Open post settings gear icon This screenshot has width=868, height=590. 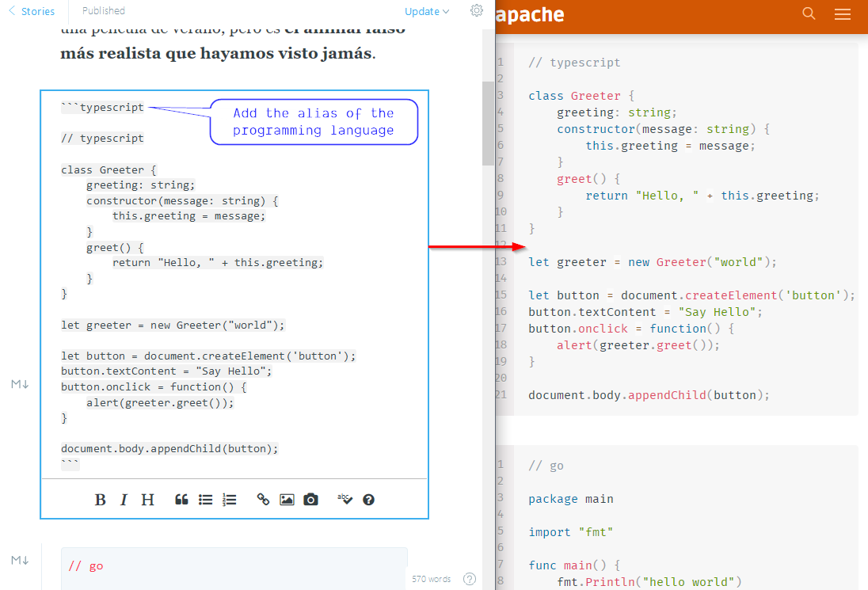[x=477, y=10]
